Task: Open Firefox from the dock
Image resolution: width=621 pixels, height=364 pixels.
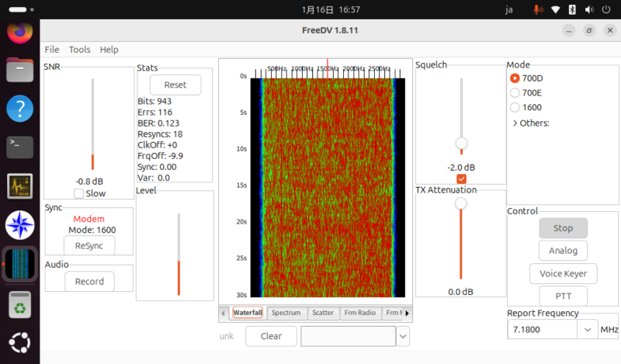Action: pyautogui.click(x=19, y=33)
